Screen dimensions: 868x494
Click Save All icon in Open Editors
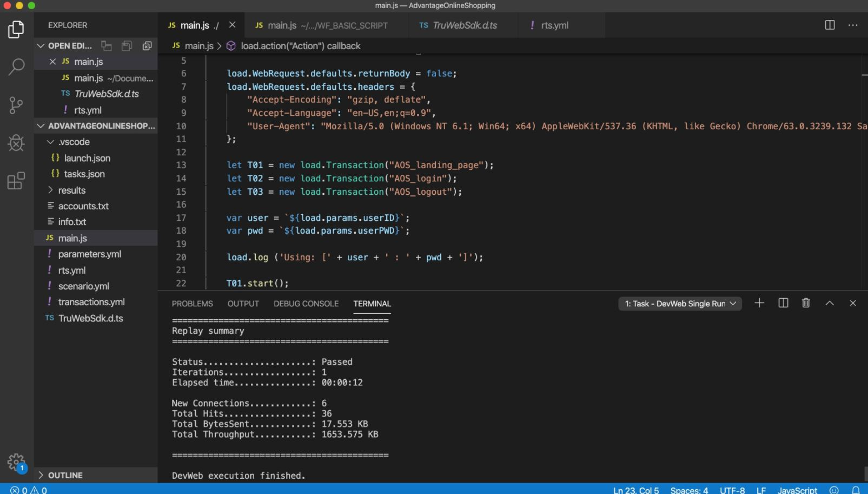click(x=127, y=46)
